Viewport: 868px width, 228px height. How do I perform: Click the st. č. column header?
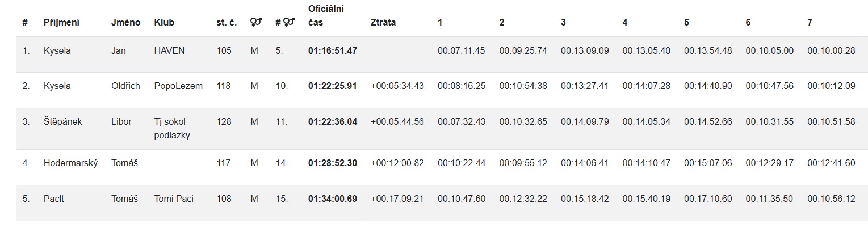[227, 23]
